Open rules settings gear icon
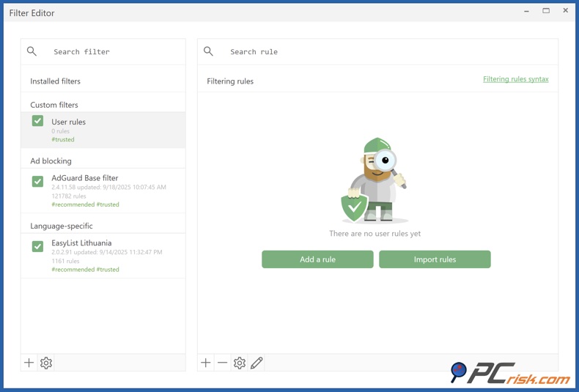Image resolution: width=579 pixels, height=392 pixels. (x=240, y=363)
